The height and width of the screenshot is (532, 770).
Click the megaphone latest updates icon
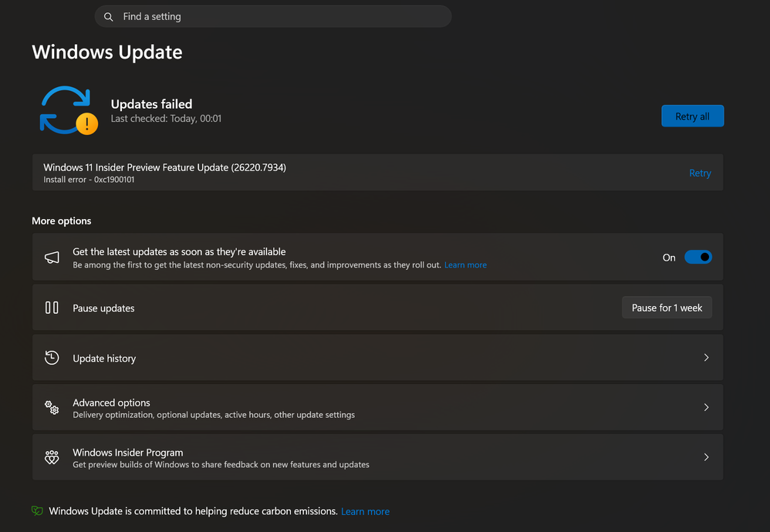(x=52, y=258)
